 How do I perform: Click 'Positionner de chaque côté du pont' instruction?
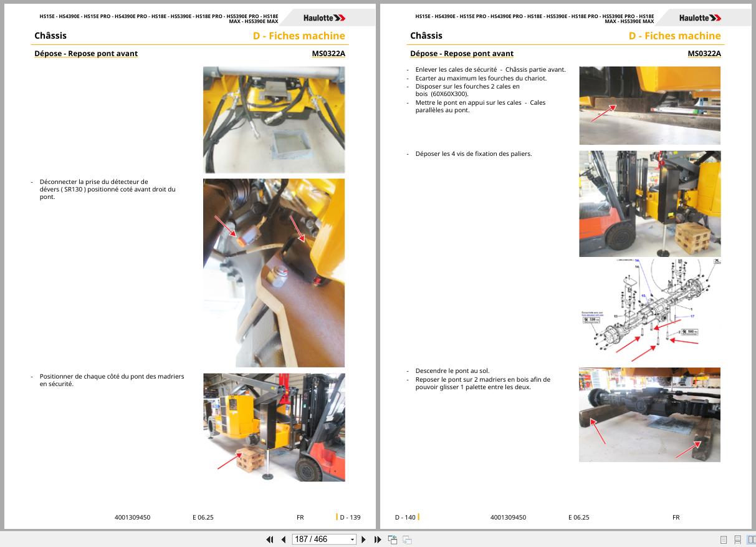coord(112,380)
